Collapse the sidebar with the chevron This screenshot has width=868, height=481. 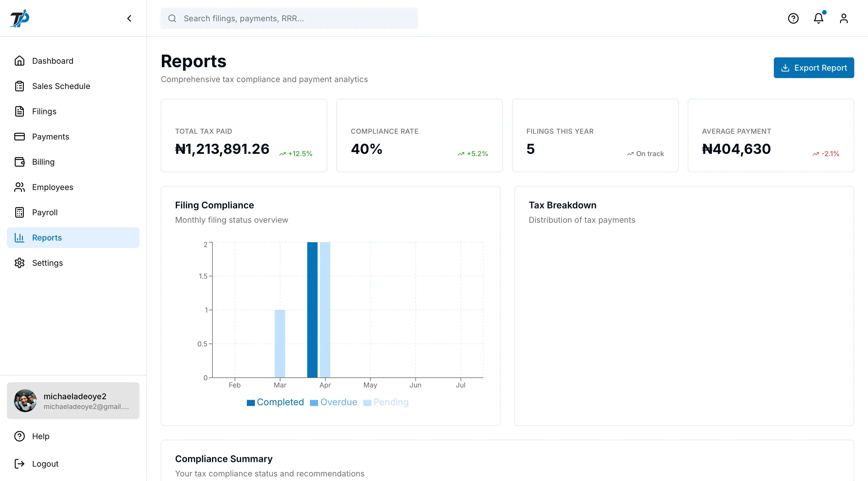[129, 18]
